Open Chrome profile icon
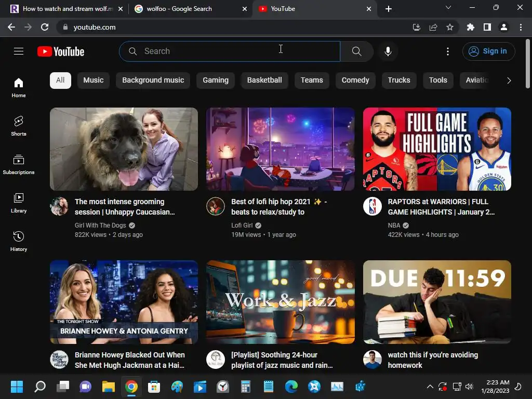Screen dimensions: 532x399 coord(504,27)
